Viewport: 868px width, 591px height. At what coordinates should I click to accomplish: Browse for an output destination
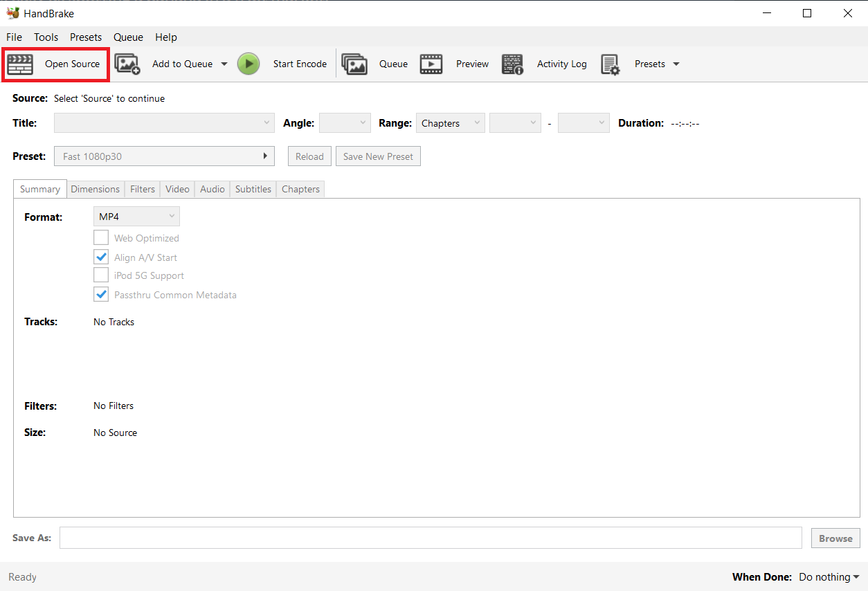tap(835, 538)
